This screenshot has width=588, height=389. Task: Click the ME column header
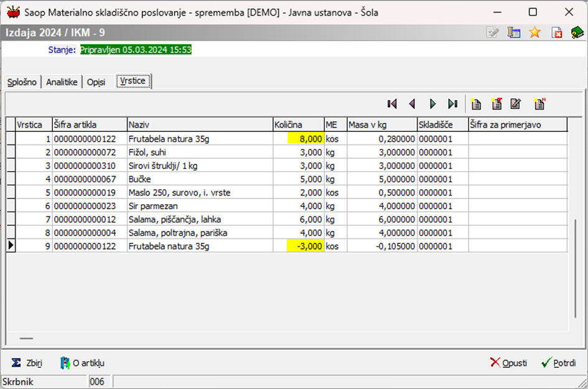pos(335,124)
